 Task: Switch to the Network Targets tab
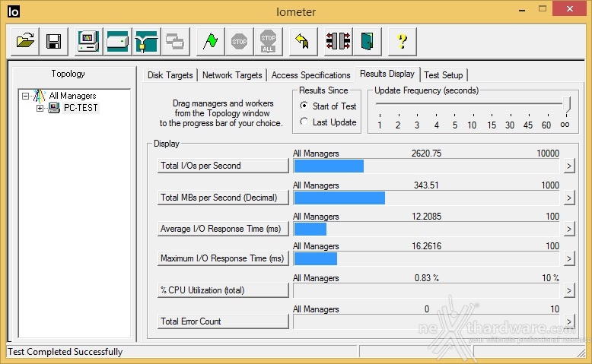(x=232, y=75)
